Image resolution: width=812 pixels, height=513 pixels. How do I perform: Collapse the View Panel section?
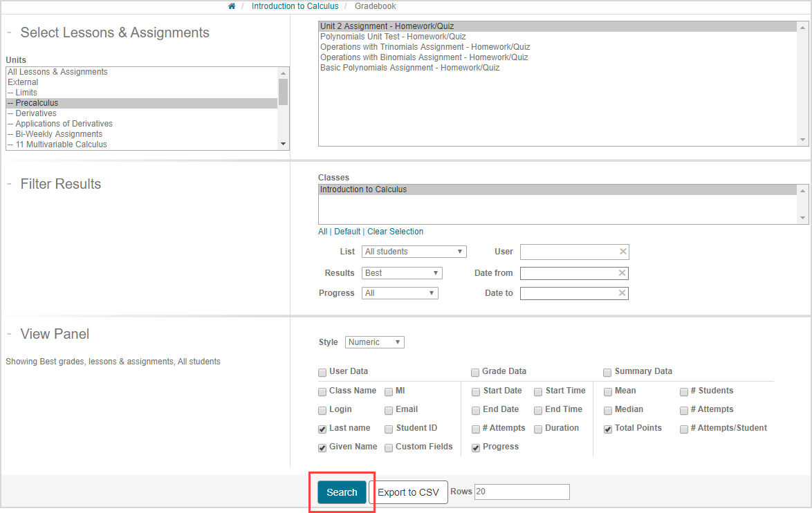(10, 334)
